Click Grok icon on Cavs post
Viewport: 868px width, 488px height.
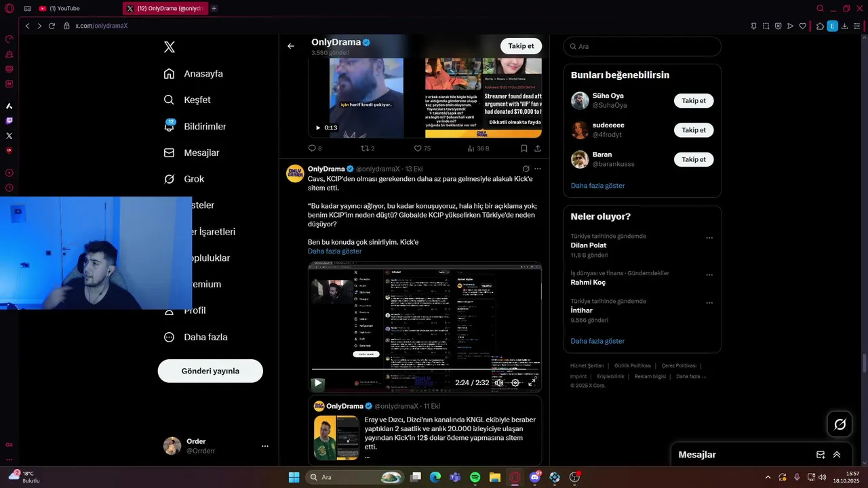click(526, 169)
